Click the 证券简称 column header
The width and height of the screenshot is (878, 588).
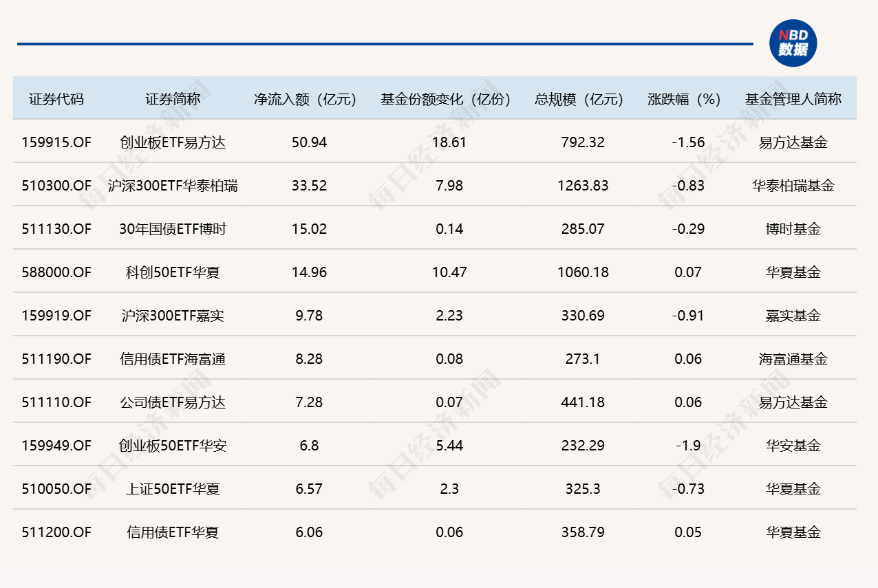173,99
